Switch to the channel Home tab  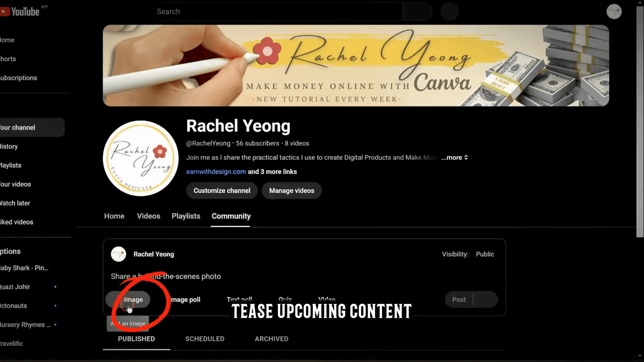coord(114,216)
